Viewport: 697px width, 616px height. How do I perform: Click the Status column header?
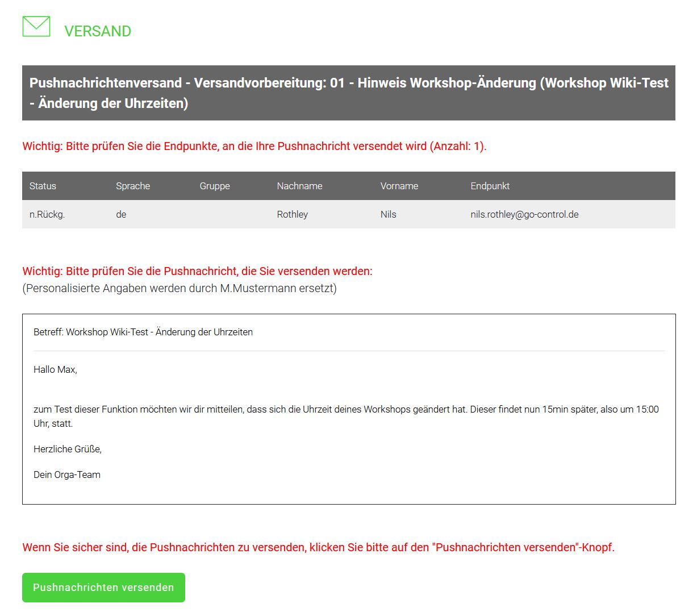(43, 186)
